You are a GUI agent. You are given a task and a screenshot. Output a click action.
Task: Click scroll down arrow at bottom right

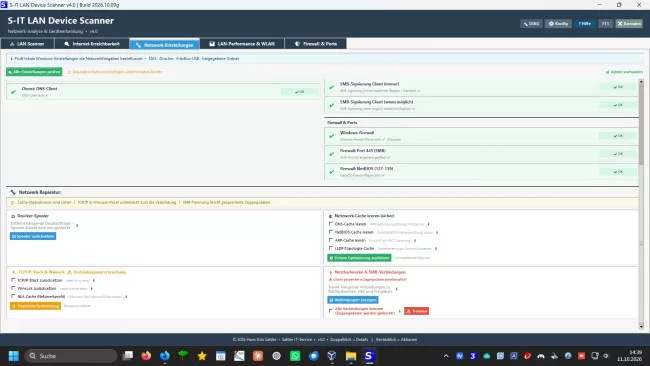coord(641,327)
